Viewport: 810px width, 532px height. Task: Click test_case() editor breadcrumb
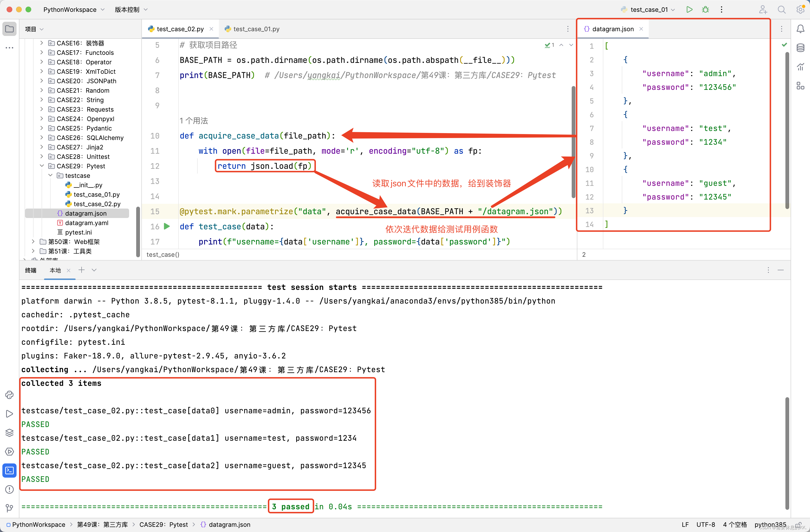pyautogui.click(x=163, y=254)
